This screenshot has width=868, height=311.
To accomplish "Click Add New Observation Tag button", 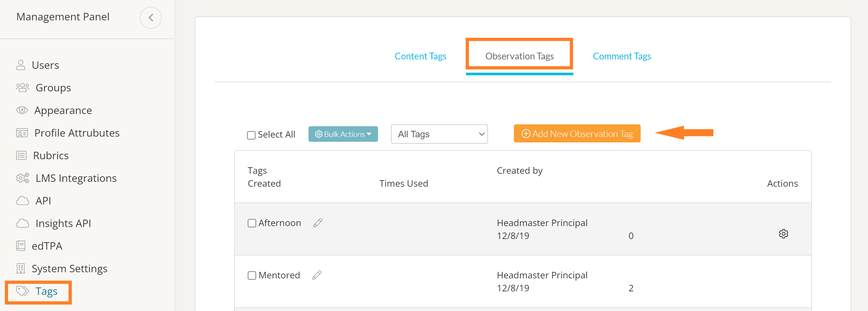I will (577, 134).
